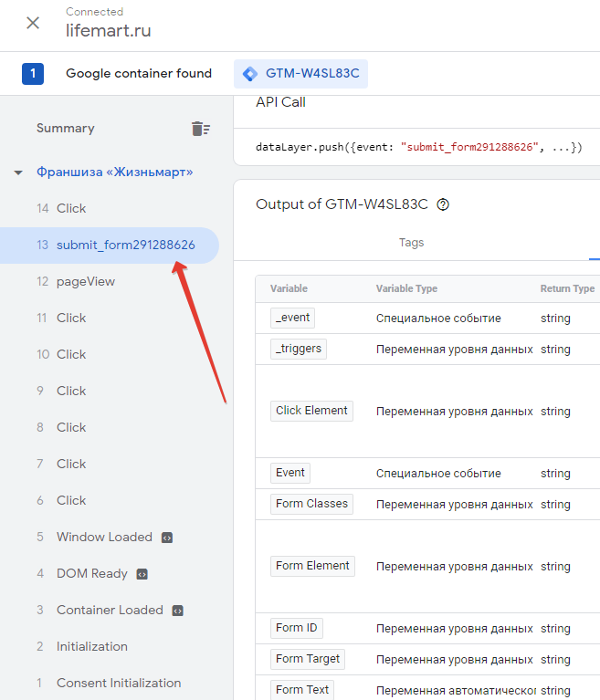Click the Return Type column header
Viewport: 600px width, 700px height.
click(567, 288)
